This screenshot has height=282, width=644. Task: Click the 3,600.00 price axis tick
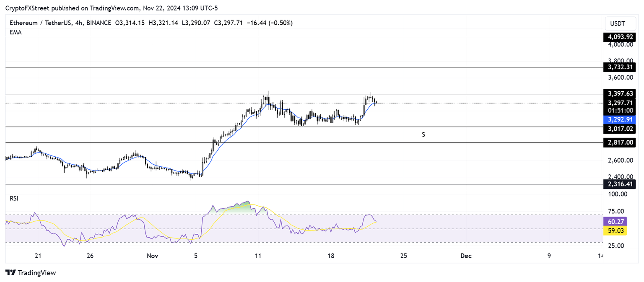[x=620, y=78]
